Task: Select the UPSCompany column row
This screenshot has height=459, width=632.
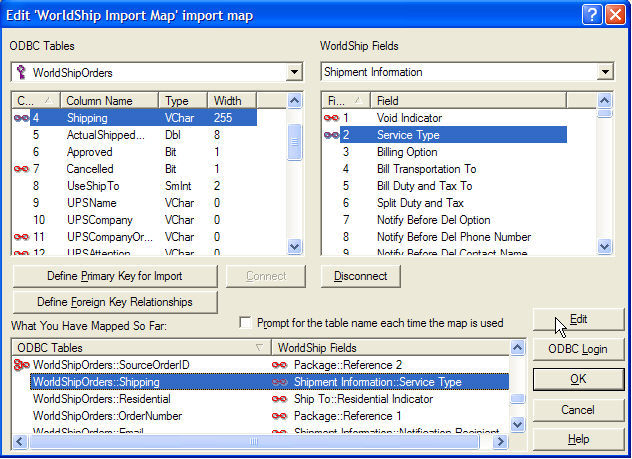Action: click(134, 220)
